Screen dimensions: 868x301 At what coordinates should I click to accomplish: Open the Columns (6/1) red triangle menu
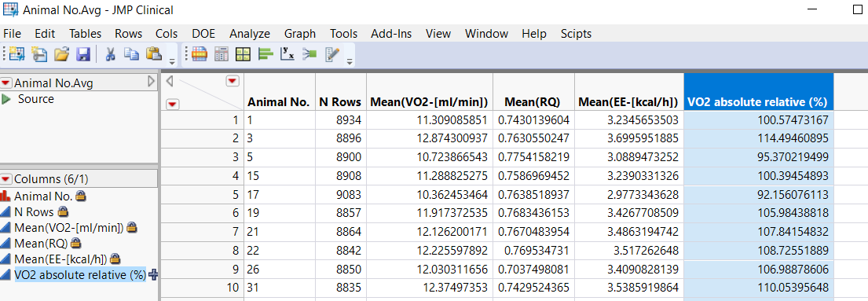tap(6, 179)
